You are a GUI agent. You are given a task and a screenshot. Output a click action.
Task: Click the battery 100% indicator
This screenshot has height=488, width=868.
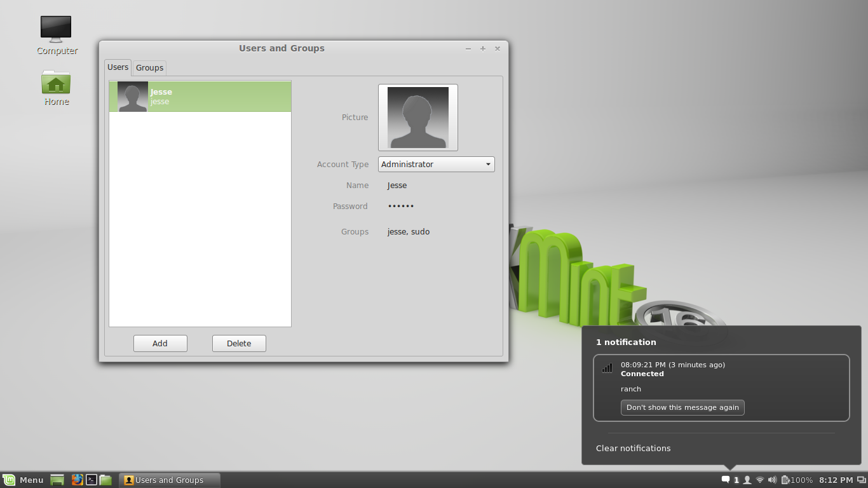pyautogui.click(x=797, y=480)
